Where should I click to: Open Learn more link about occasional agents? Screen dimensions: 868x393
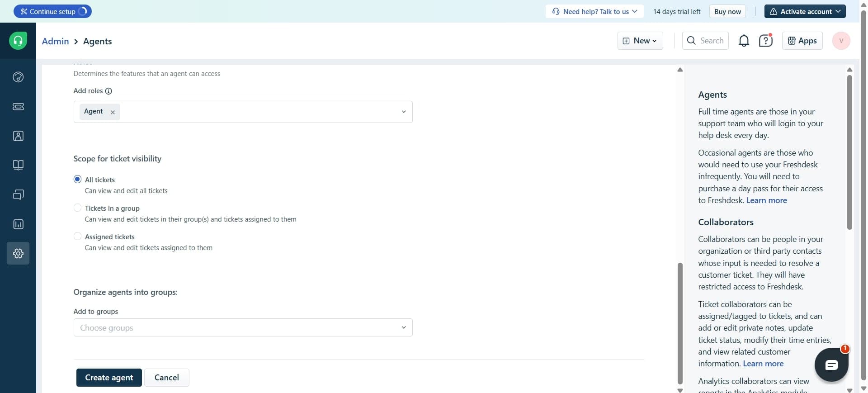point(766,200)
